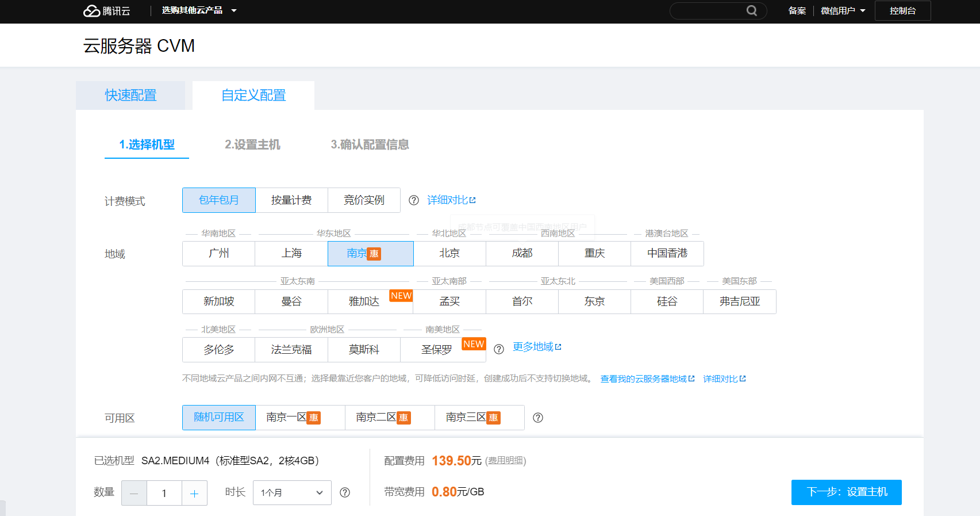Screen dimensions: 980x516
Task: Select step 1.选择机型
Action: [147, 145]
